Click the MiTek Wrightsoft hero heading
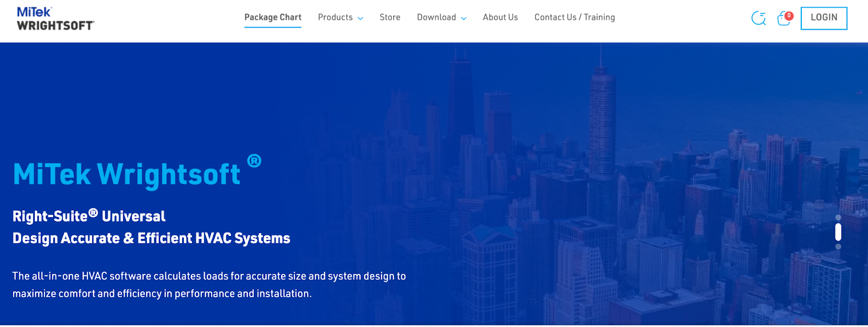 click(x=137, y=173)
